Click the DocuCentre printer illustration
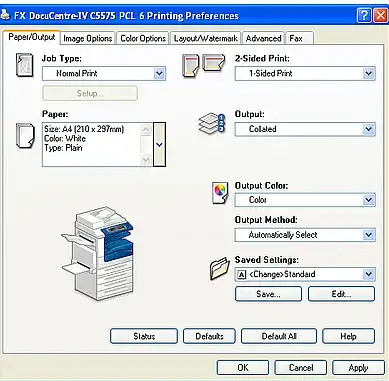 tap(98, 252)
